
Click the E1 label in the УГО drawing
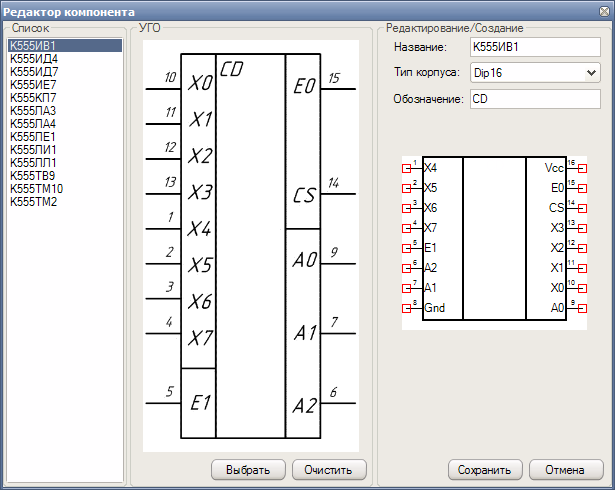[x=200, y=403]
